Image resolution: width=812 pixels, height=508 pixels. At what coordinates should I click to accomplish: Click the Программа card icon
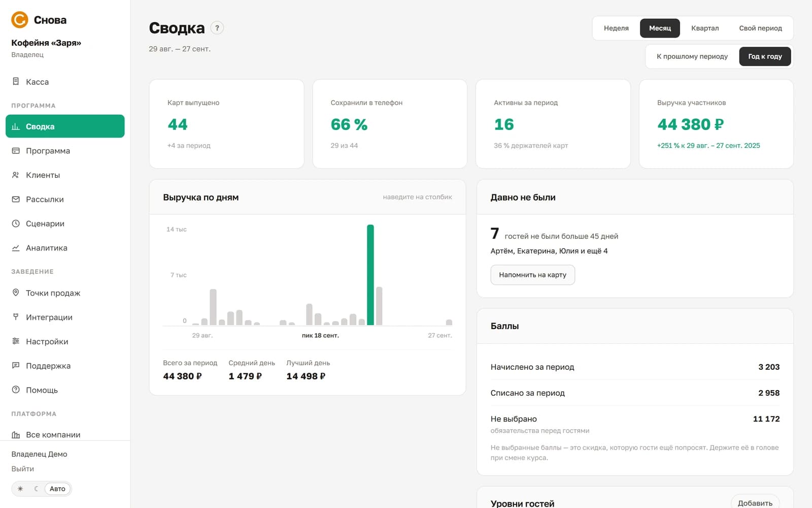coord(16,151)
